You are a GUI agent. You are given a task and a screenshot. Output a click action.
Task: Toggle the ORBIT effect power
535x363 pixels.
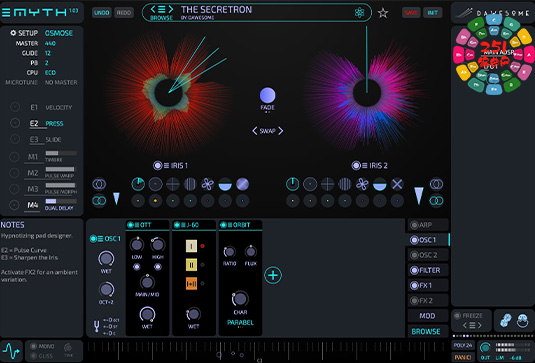tap(223, 225)
